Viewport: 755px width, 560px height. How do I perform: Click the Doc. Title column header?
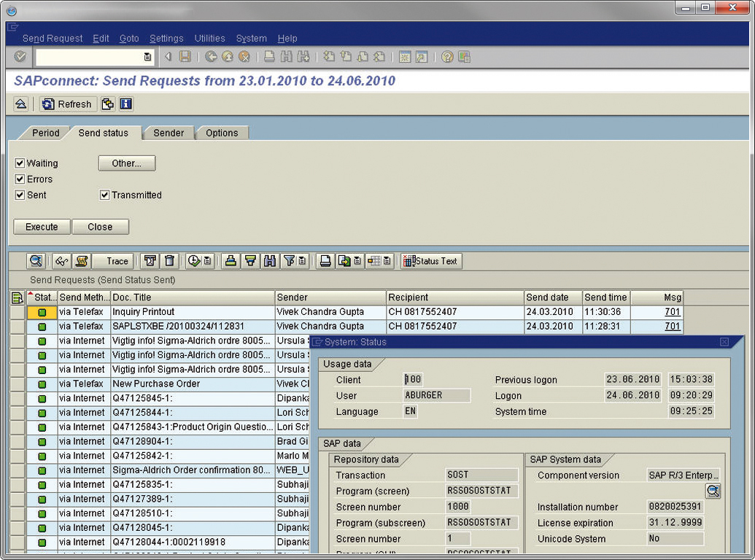(x=193, y=297)
